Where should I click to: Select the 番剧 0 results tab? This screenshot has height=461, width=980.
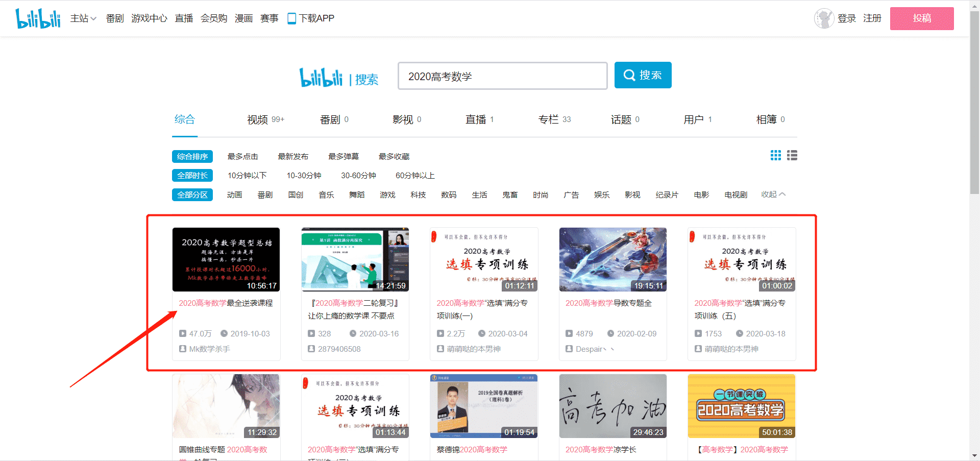tap(334, 119)
